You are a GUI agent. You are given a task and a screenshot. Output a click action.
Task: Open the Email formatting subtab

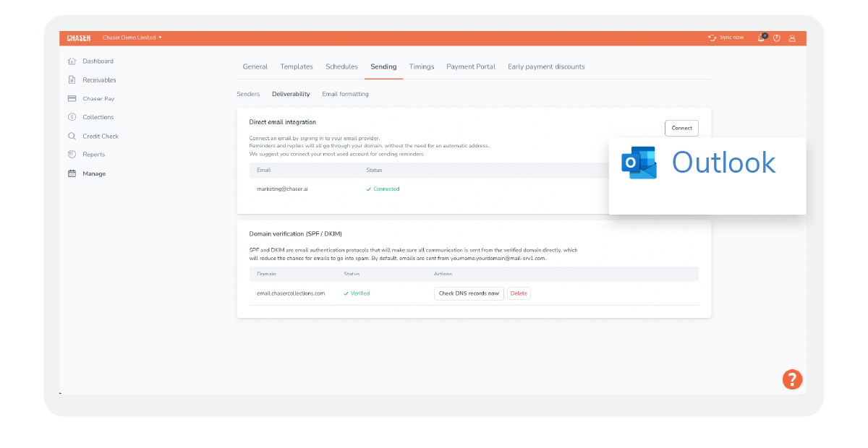(345, 94)
